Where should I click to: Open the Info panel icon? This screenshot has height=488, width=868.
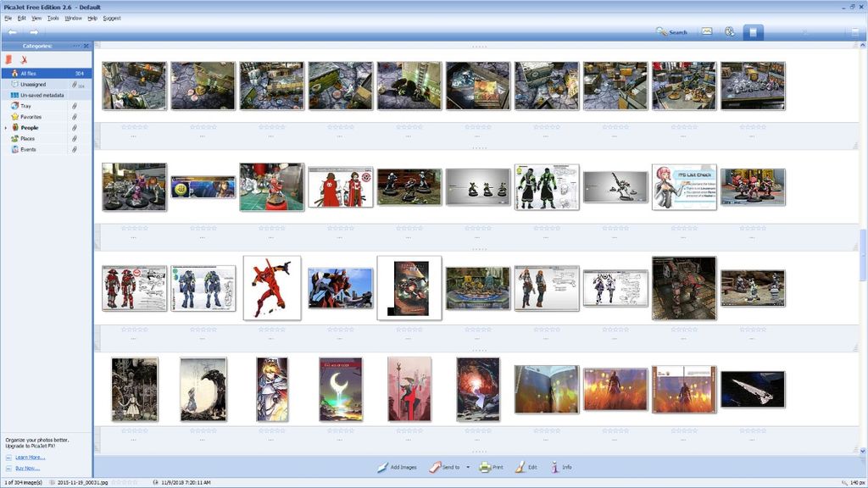pyautogui.click(x=561, y=466)
